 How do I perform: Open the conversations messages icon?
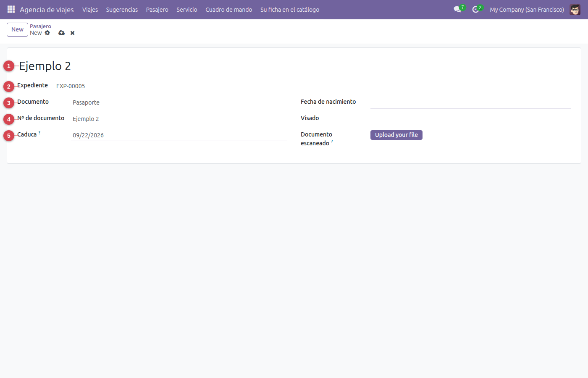tap(457, 9)
